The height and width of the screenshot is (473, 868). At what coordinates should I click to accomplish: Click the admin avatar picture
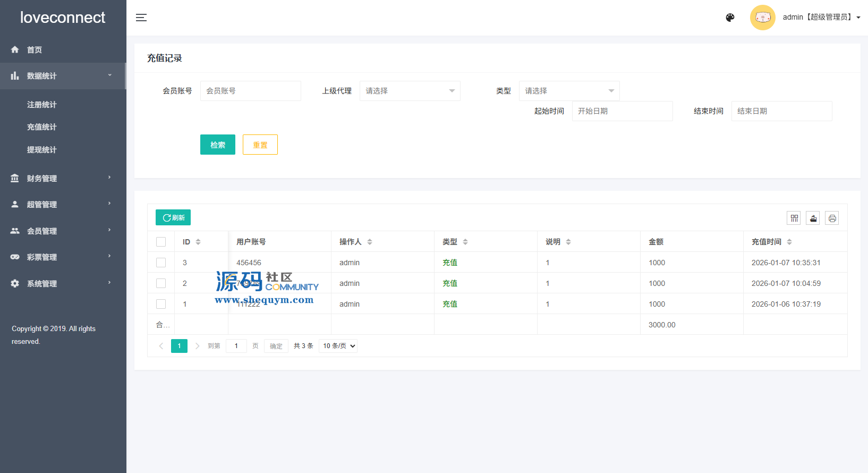[x=762, y=18]
